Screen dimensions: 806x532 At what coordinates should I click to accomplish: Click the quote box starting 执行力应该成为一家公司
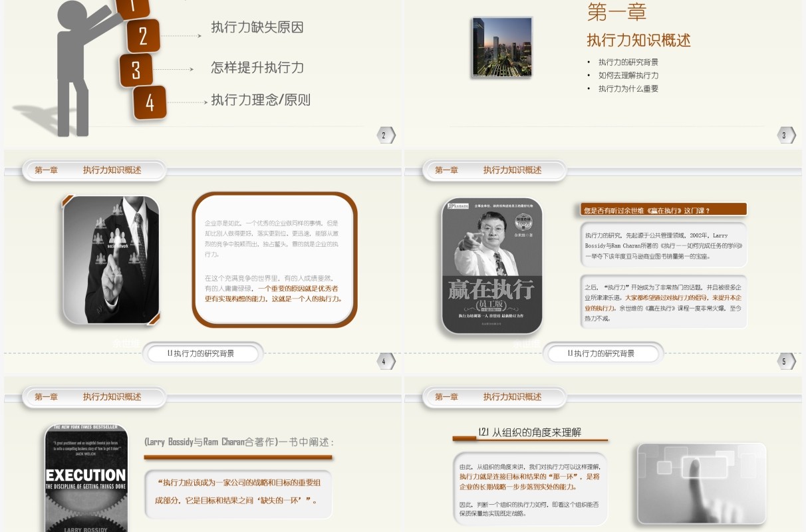coord(238,494)
